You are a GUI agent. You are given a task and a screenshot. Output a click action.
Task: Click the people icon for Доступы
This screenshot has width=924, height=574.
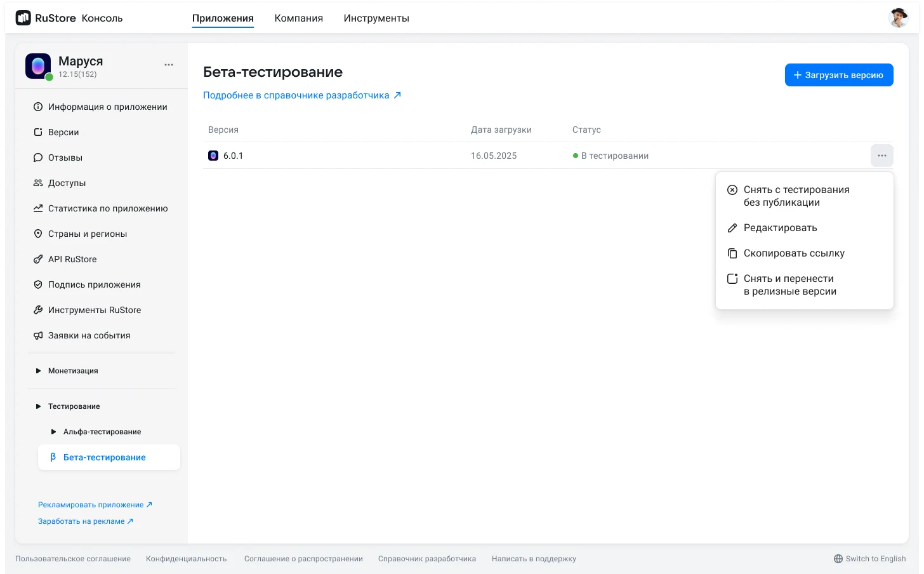(38, 183)
